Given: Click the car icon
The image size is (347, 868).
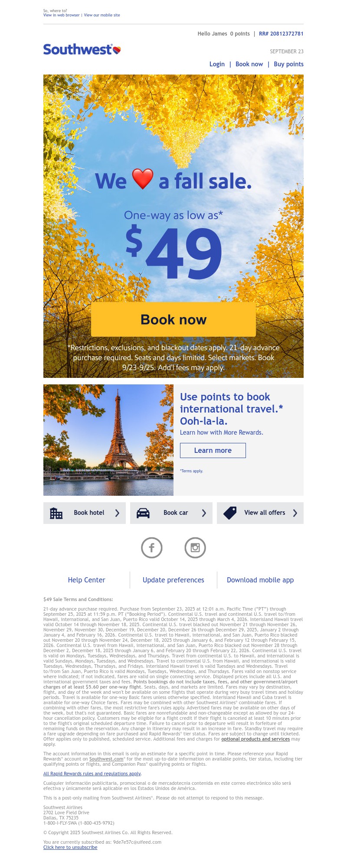Looking at the screenshot, I should point(143,513).
